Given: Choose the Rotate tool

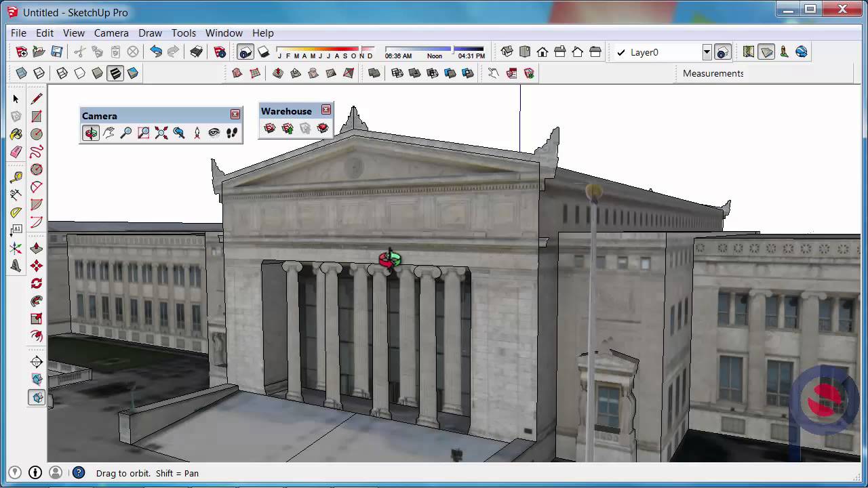Looking at the screenshot, I should (x=37, y=283).
